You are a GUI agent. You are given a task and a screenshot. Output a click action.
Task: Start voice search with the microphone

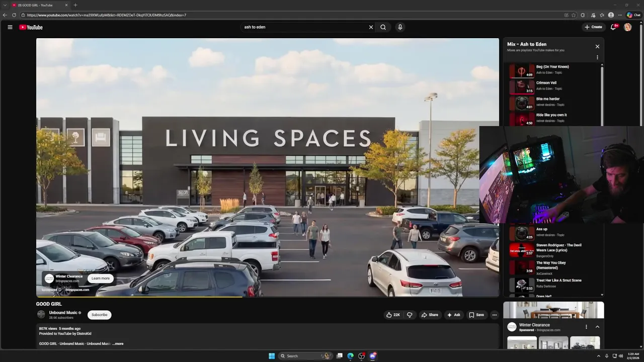click(x=400, y=27)
